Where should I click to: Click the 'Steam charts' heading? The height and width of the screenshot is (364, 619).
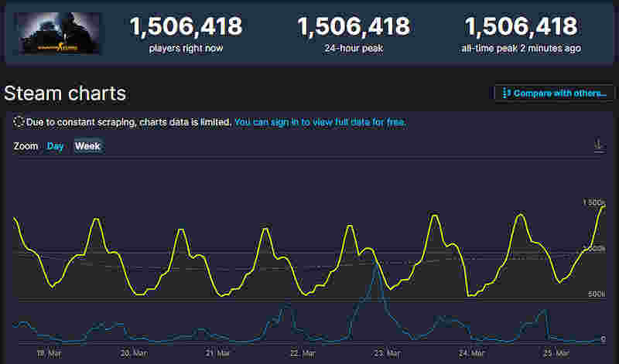pyautogui.click(x=65, y=94)
